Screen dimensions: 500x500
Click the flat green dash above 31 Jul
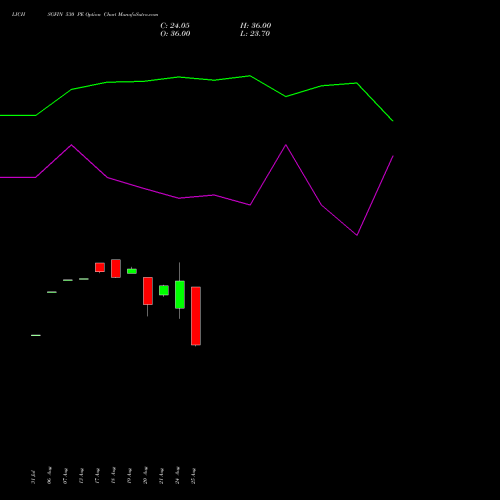[36, 335]
